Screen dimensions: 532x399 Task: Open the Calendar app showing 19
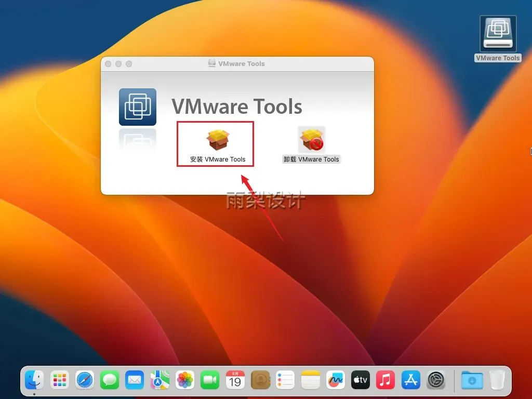[235, 380]
